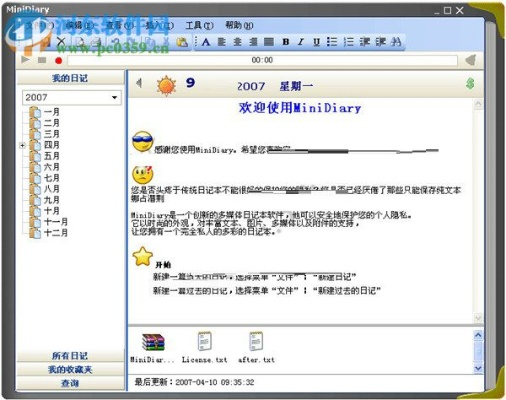Open the 工具(T) menu
This screenshot has width=506, height=400.
199,25
